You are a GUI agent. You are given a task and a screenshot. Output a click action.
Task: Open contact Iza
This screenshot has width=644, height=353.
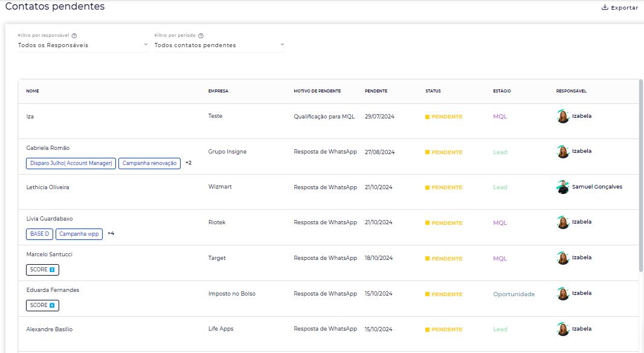pyautogui.click(x=30, y=117)
